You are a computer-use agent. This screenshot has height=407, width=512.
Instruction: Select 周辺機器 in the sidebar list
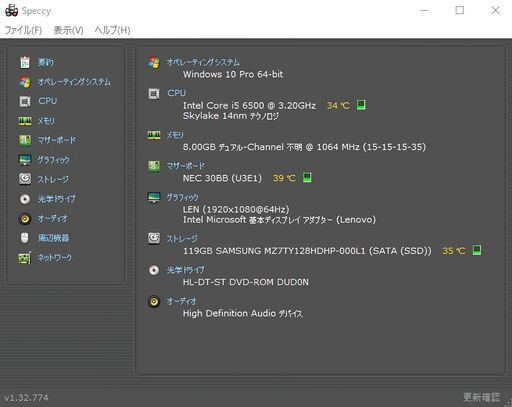point(53,238)
